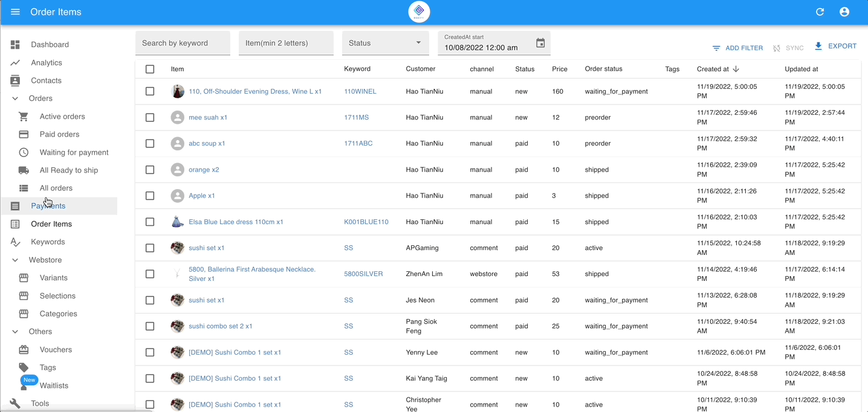Image resolution: width=868 pixels, height=412 pixels.
Task: Open the orange x2 item link
Action: (x=204, y=170)
